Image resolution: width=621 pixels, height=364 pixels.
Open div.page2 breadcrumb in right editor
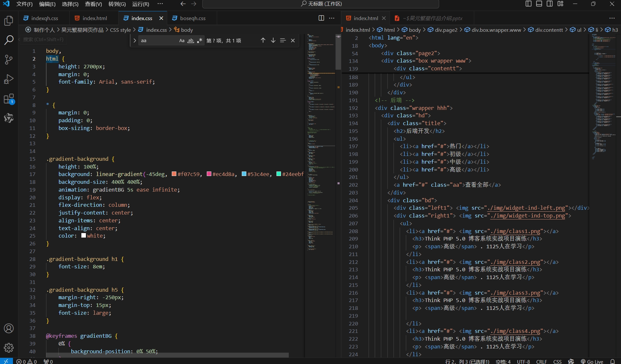coord(443,30)
